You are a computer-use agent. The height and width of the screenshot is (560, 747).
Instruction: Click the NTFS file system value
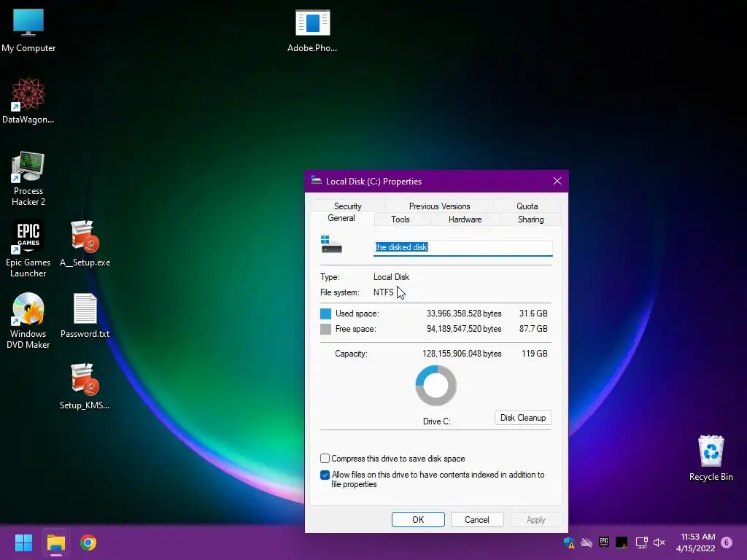pos(384,292)
